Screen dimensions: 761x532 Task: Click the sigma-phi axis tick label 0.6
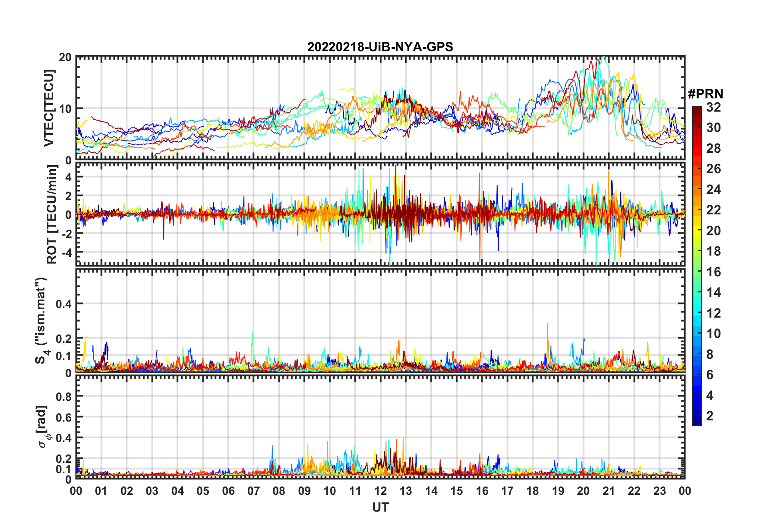point(64,417)
